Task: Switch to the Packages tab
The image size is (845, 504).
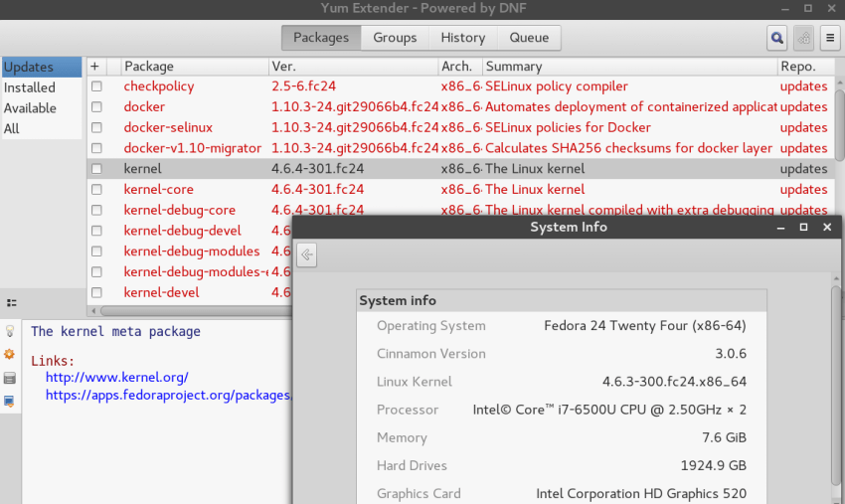Action: (x=321, y=38)
